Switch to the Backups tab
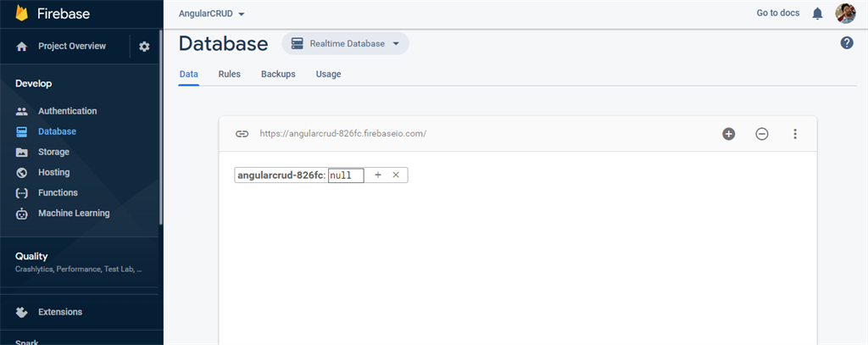 278,75
